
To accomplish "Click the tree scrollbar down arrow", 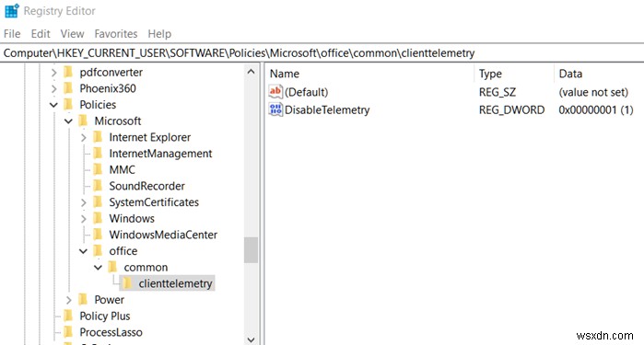I will [251, 339].
